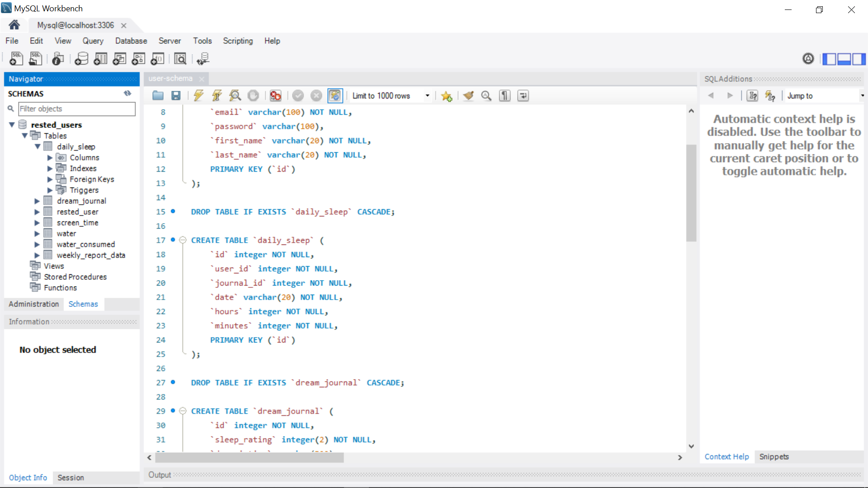Click the stop execution icon

[x=253, y=96]
